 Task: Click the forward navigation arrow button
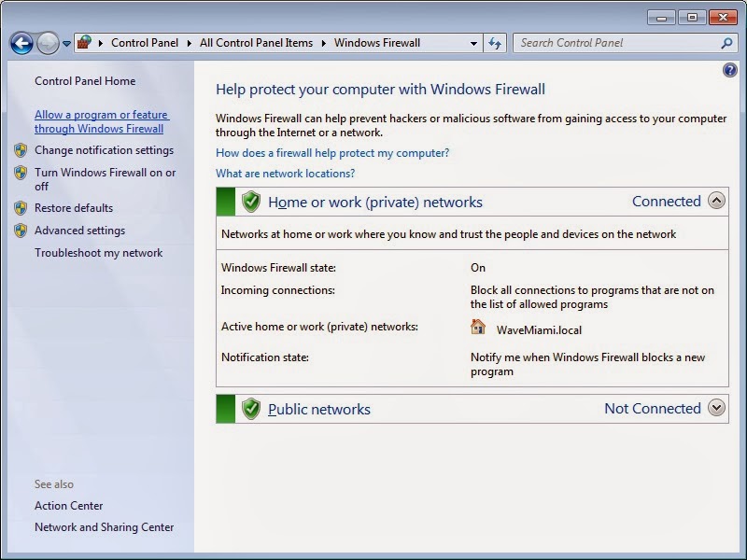click(x=48, y=43)
